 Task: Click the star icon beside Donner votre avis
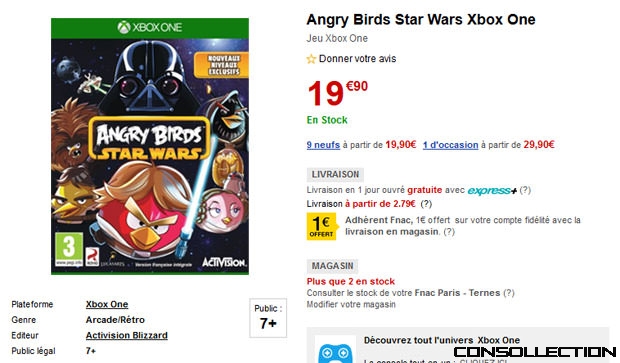click(311, 59)
